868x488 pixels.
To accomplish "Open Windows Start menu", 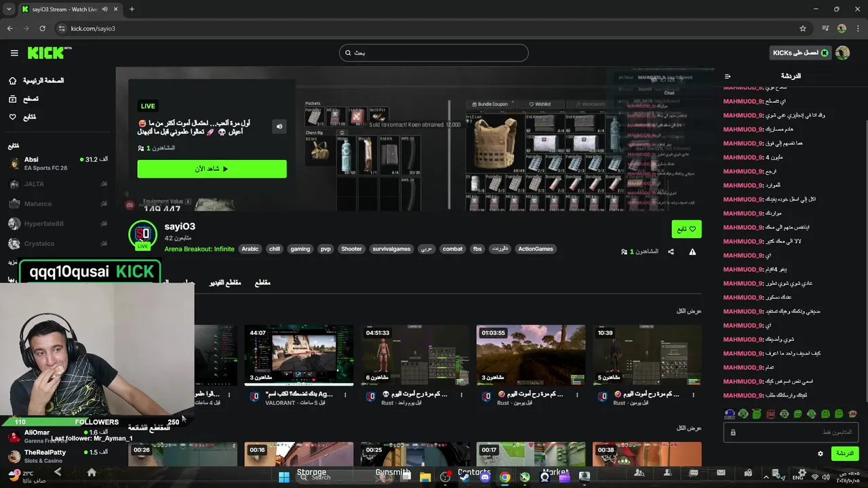I will 284,477.
